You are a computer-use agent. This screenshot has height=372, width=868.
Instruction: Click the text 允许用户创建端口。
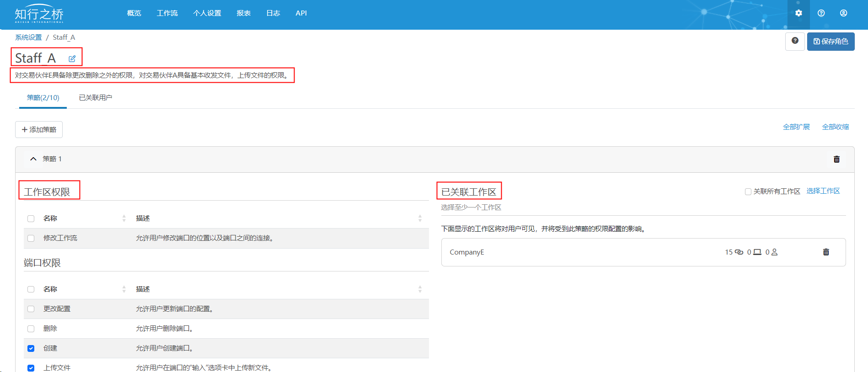(166, 348)
